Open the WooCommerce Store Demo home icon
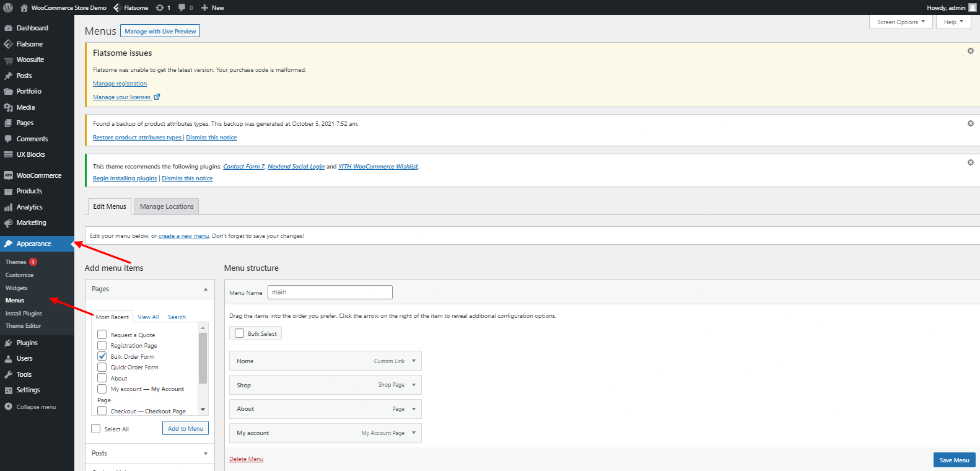The height and width of the screenshot is (471, 980). (x=24, y=8)
